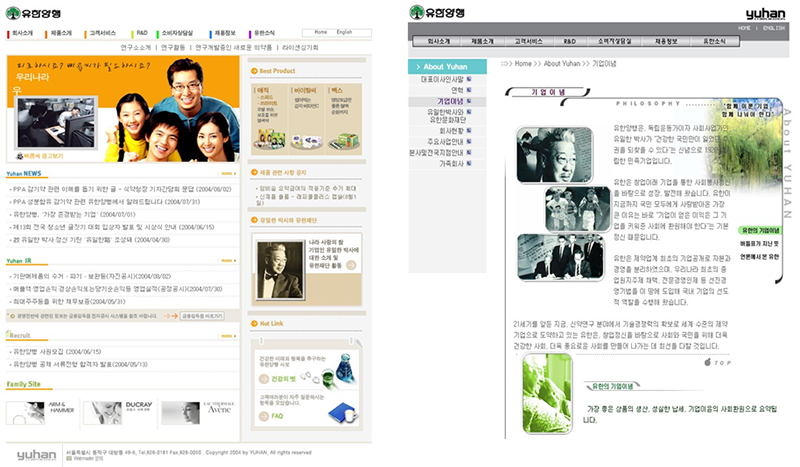Click the founder portrait photo in right column
800x467 pixels.
point(279,270)
